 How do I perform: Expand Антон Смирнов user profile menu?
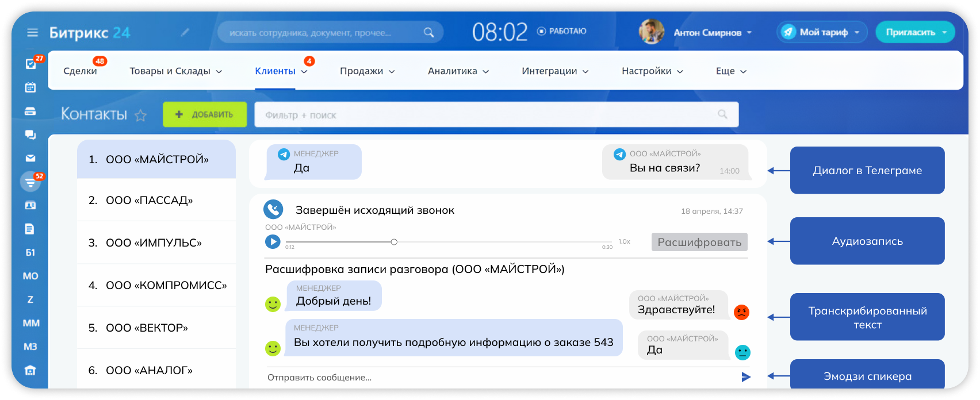coord(712,33)
